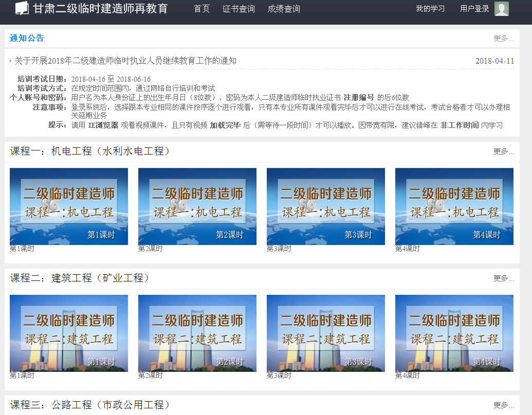
Task: Play 机电工程 第4课时 thumbnail
Action: click(454, 206)
